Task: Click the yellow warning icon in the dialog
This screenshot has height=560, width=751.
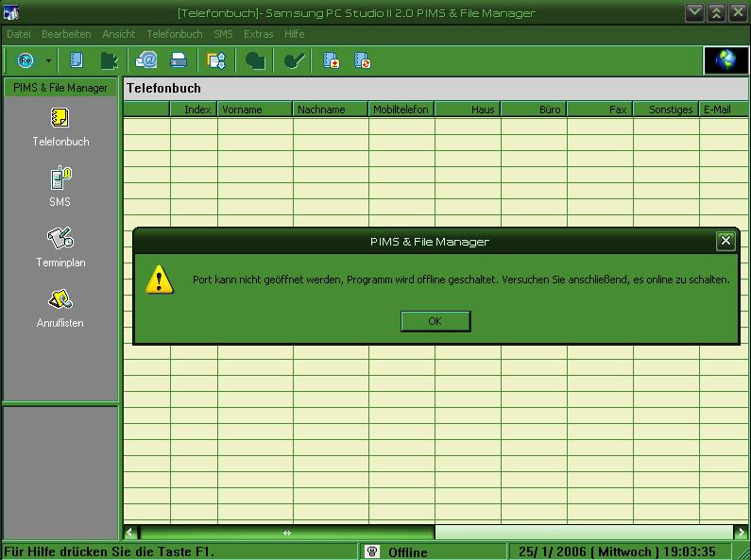Action: tap(159, 279)
